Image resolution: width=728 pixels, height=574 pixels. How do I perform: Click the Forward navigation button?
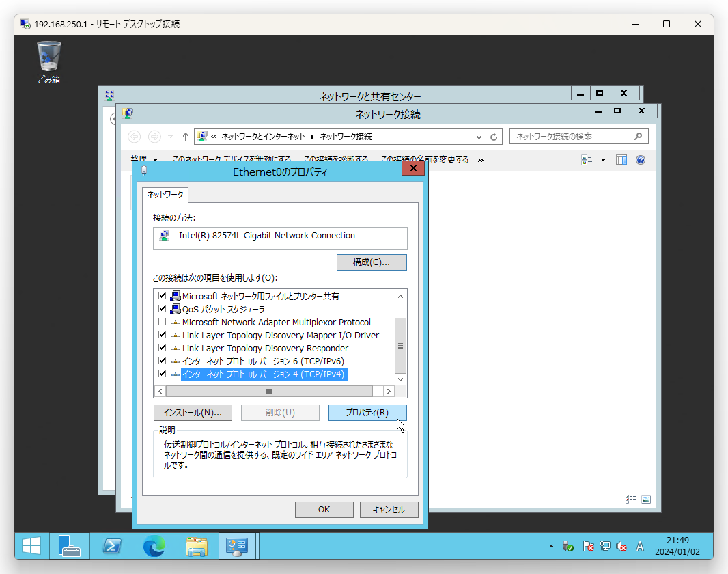pos(154,137)
